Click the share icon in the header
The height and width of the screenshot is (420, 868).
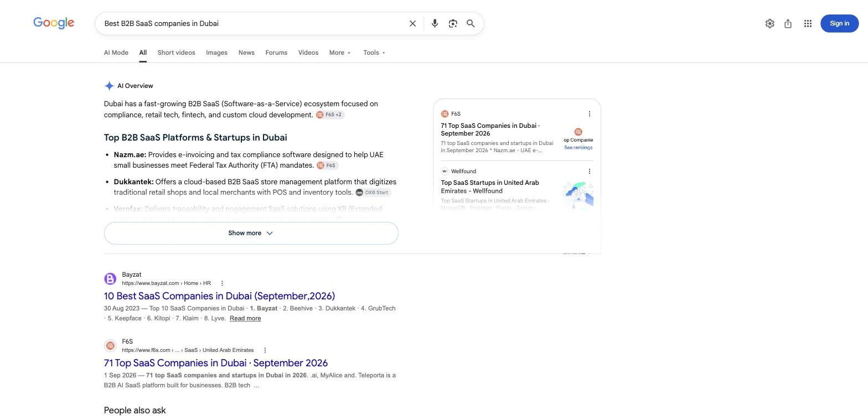tap(788, 23)
